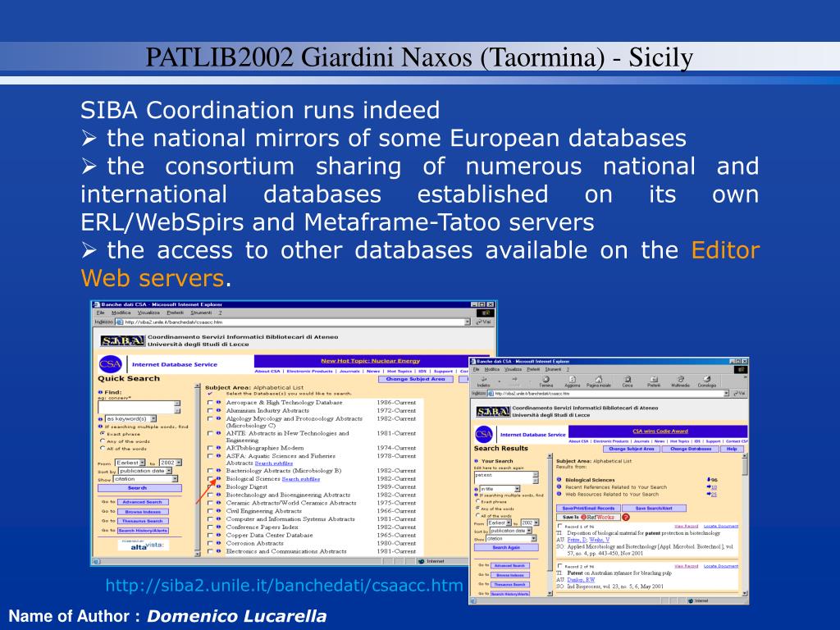Open the address bar dropdown arrow in Quick Search window
This screenshot has width=840, height=630.
tap(467, 322)
